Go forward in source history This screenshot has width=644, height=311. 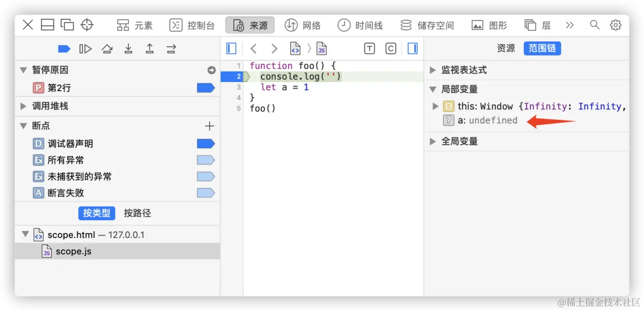[274, 49]
